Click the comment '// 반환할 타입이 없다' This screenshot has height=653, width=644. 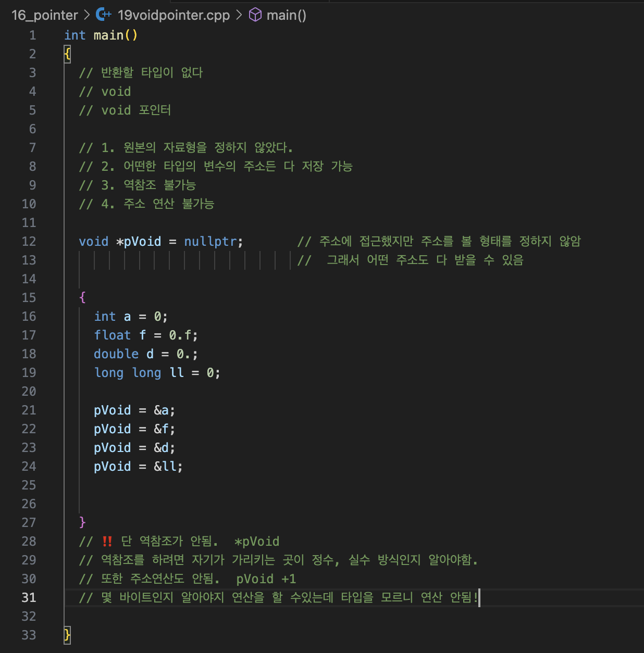click(141, 72)
